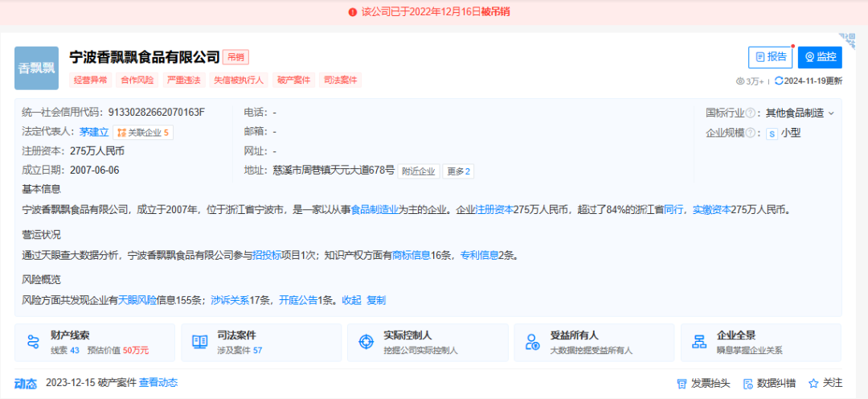The image size is (868, 399).
Task: Click the refresh icon beside 2024-11-19更新
Action: [x=779, y=81]
